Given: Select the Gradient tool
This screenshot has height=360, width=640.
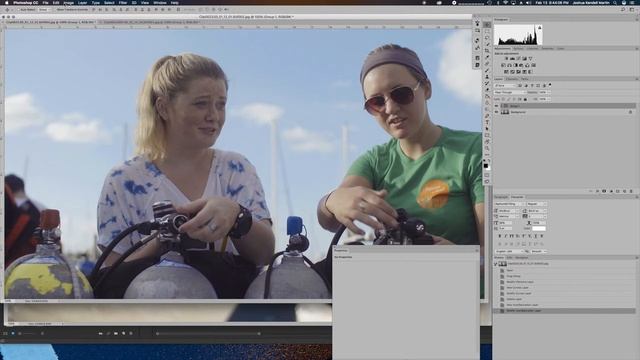Looking at the screenshot, I should pos(487,96).
